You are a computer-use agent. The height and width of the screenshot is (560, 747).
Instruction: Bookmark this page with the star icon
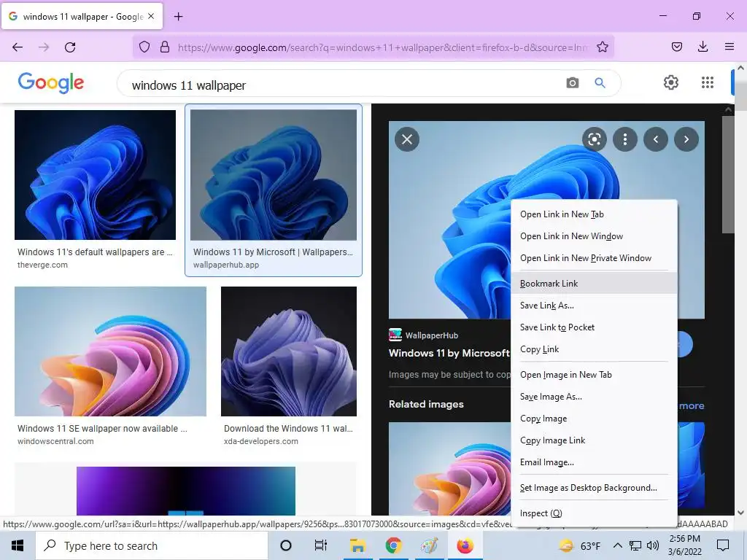point(602,47)
